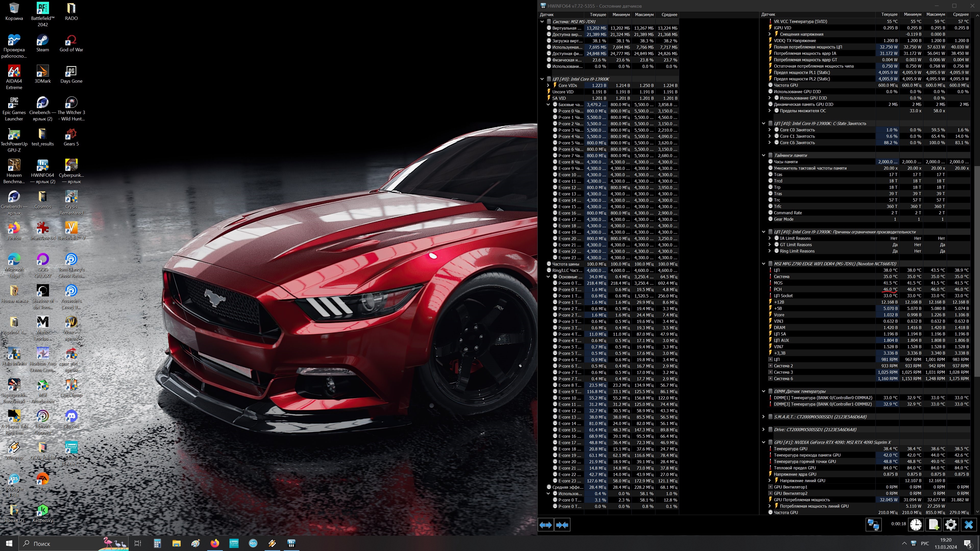This screenshot has height=551, width=980.
Task: Open Firefox from the taskbar
Action: [x=215, y=543]
